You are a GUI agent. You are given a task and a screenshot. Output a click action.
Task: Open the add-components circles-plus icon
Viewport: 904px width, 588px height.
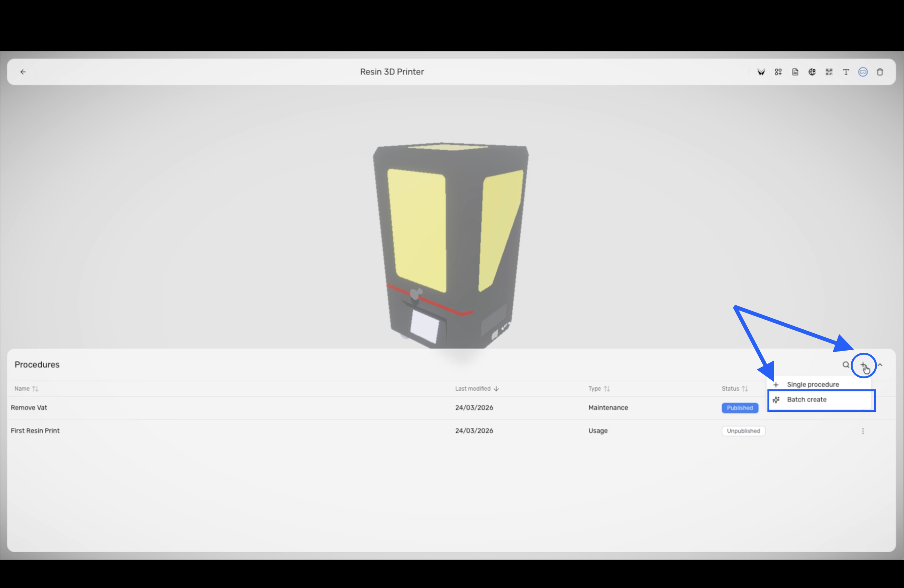(778, 72)
